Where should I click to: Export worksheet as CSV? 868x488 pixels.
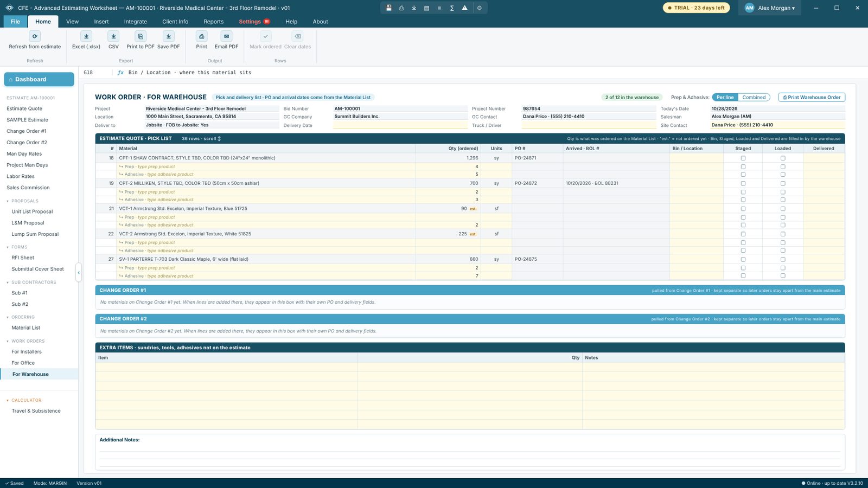pyautogui.click(x=113, y=36)
